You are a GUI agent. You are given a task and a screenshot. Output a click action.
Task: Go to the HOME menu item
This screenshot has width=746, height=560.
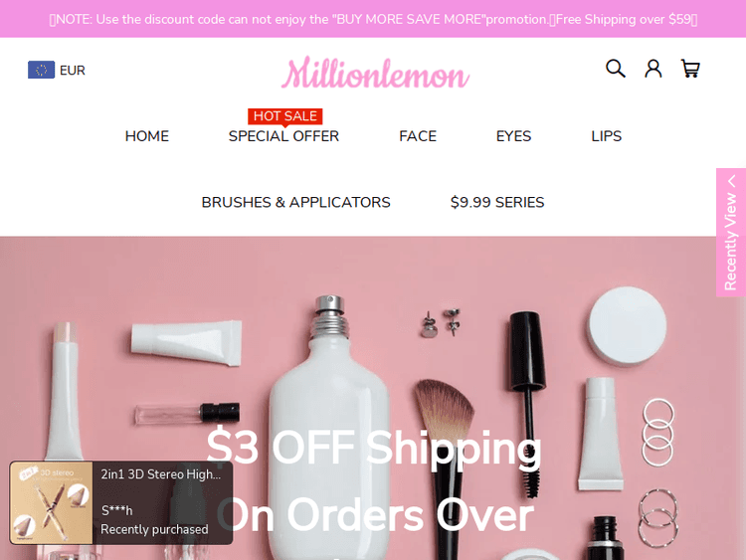click(146, 136)
